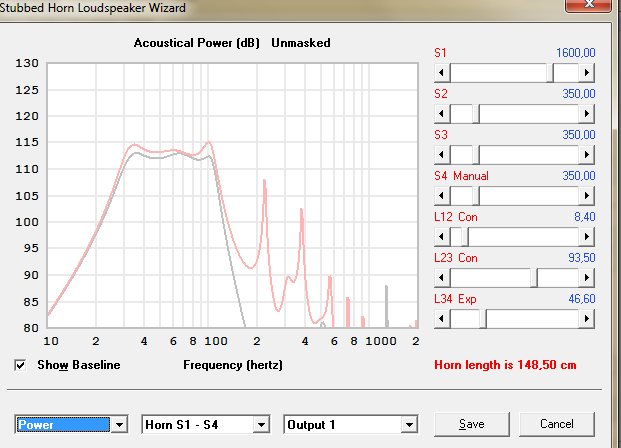Click the L34 Exp slider thumb
The height and width of the screenshot is (448, 621).
(483, 319)
